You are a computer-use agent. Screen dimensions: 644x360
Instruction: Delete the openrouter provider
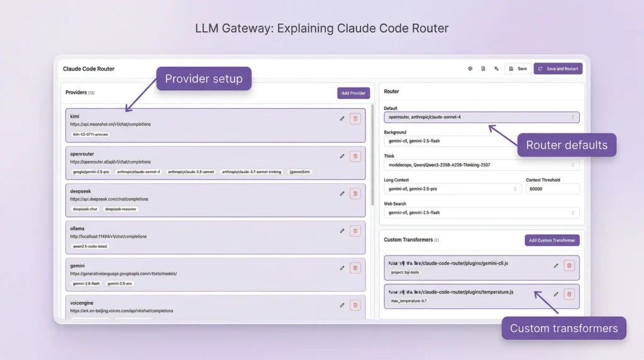pos(355,156)
